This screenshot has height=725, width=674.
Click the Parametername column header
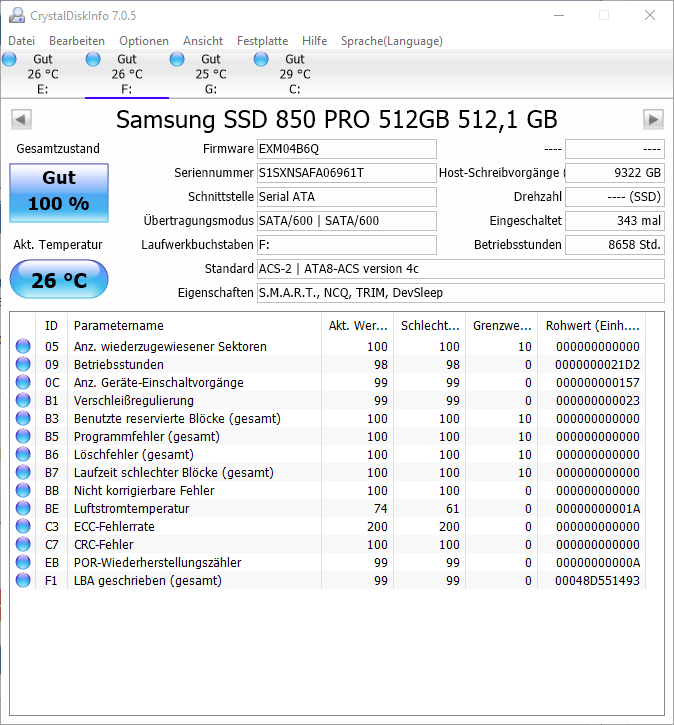click(194, 326)
